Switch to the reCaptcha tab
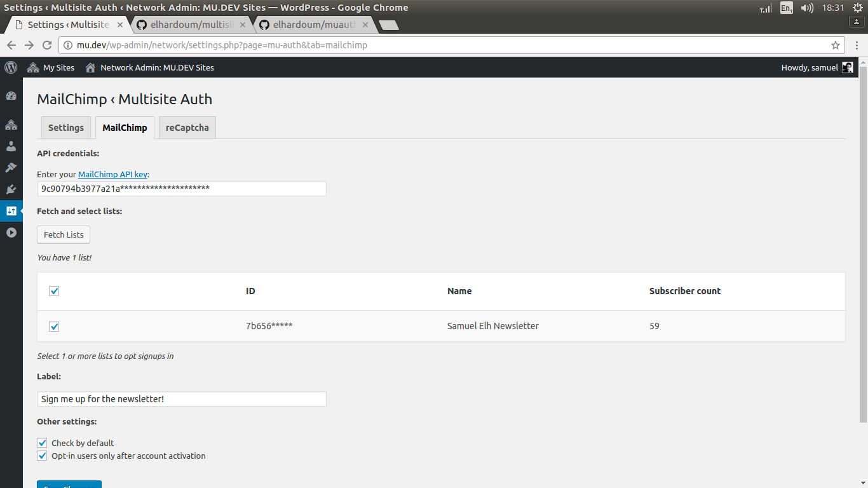The width and height of the screenshot is (868, 488). point(187,128)
